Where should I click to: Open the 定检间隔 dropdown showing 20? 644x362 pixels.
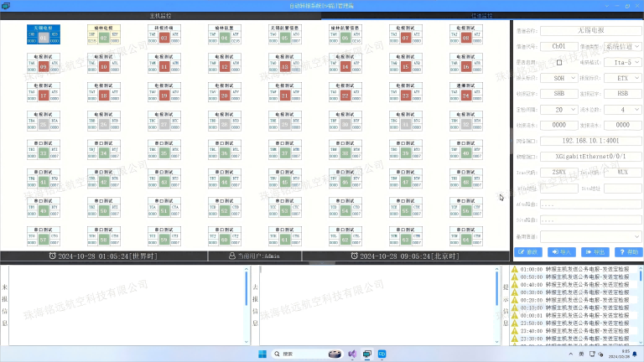tap(559, 110)
